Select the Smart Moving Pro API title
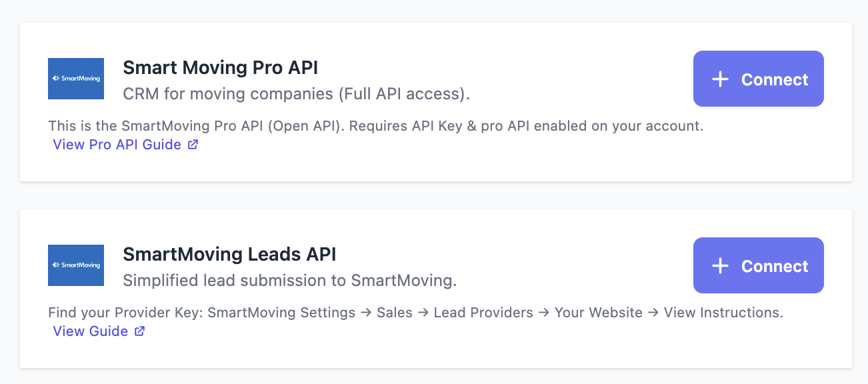Viewport: 868px width, 384px height. 221,67
